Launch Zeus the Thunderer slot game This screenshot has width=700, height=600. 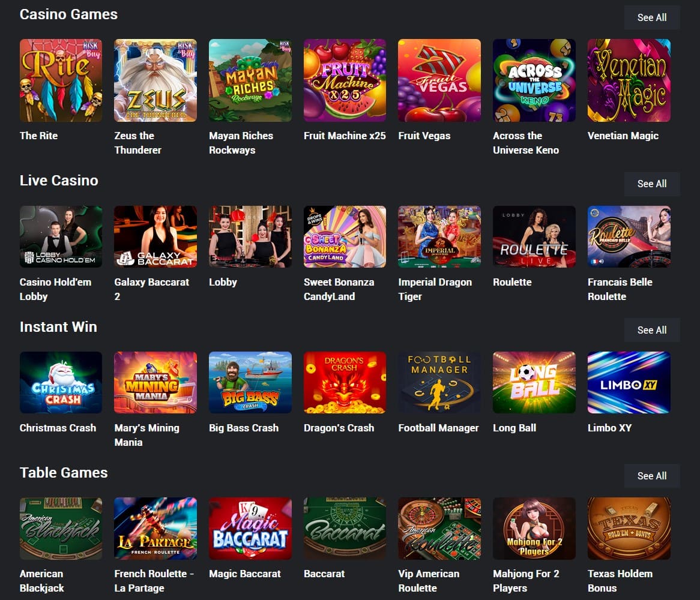tap(155, 80)
